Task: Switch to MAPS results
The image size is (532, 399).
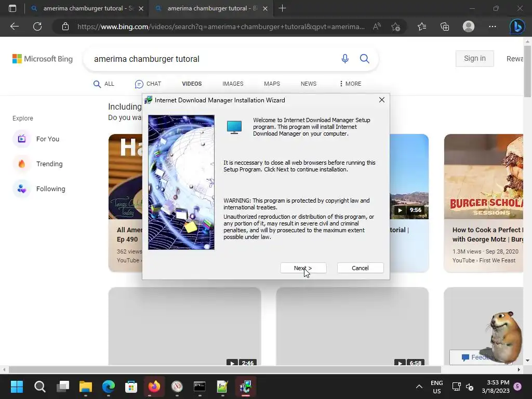Action: 272,84
